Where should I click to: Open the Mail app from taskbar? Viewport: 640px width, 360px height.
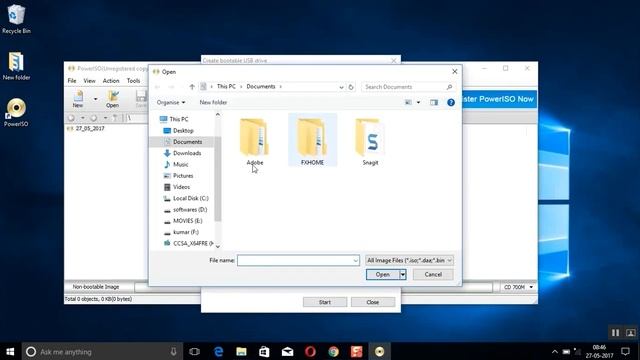coord(287,351)
